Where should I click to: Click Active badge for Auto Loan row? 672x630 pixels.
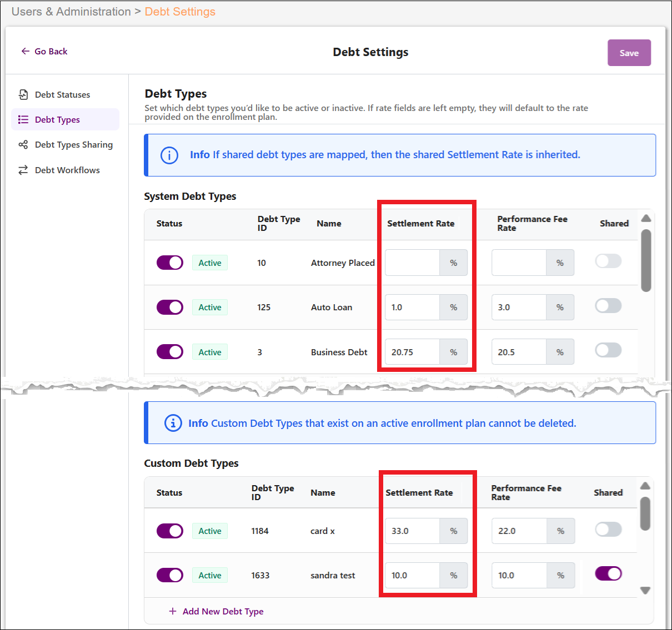coord(210,307)
